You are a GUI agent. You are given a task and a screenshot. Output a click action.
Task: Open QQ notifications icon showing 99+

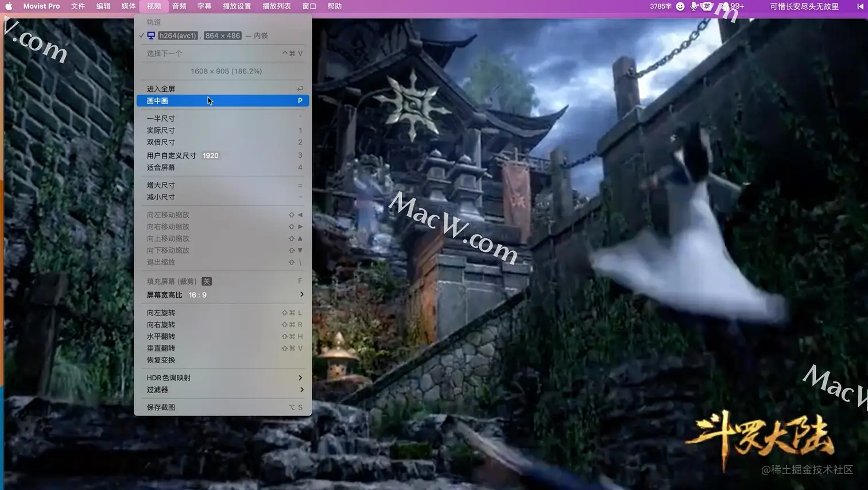tap(733, 6)
